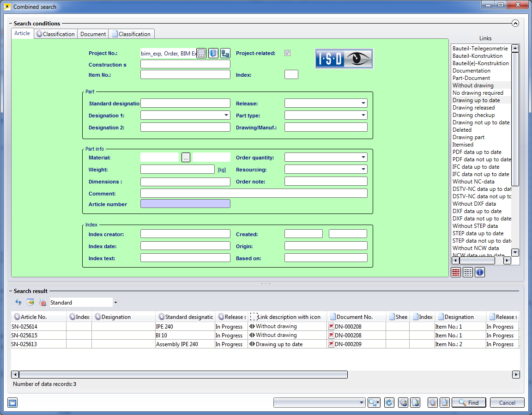Switch to the Document tab
Image resolution: width=532 pixels, height=415 pixels.
[93, 34]
